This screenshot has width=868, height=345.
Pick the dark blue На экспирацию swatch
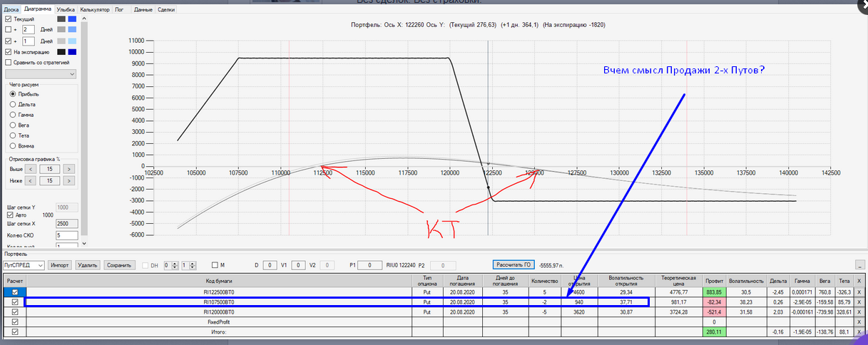click(x=72, y=52)
